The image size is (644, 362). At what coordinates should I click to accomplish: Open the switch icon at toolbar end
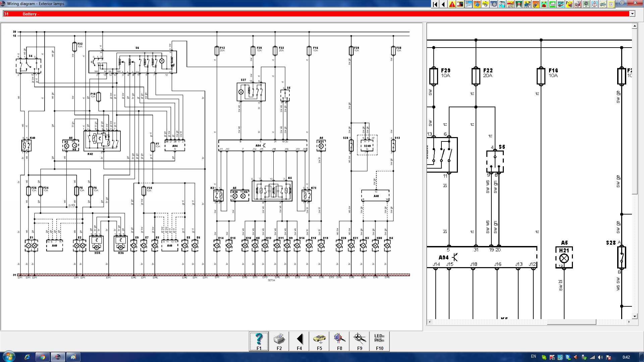pyautogui.click(x=611, y=4)
